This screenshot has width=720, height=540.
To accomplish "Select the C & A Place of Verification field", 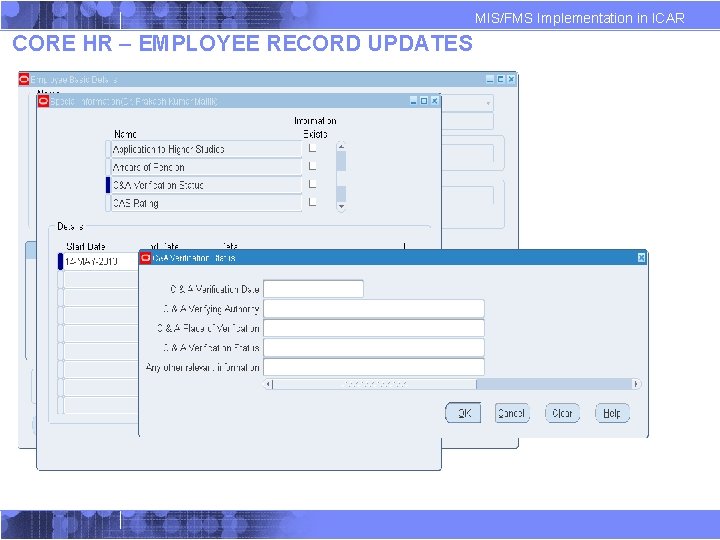I will click(x=374, y=328).
